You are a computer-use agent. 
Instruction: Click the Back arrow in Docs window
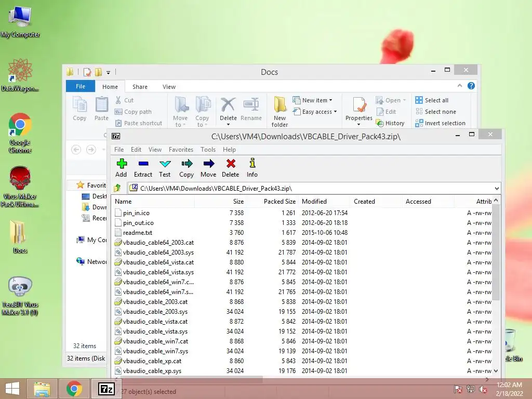76,150
